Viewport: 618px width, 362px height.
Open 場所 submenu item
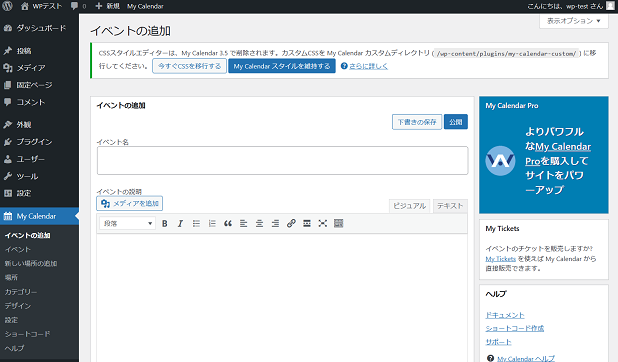[11, 278]
